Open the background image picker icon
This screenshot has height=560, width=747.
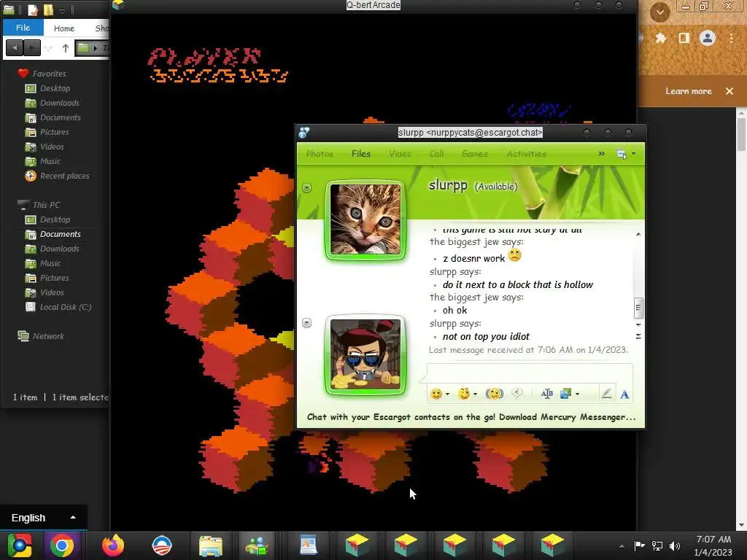565,393
